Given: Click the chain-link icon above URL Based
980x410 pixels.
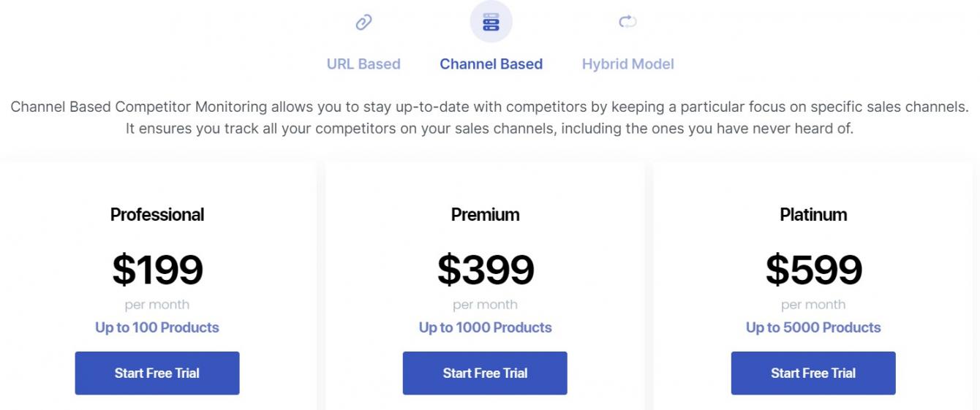Looking at the screenshot, I should coord(363,23).
